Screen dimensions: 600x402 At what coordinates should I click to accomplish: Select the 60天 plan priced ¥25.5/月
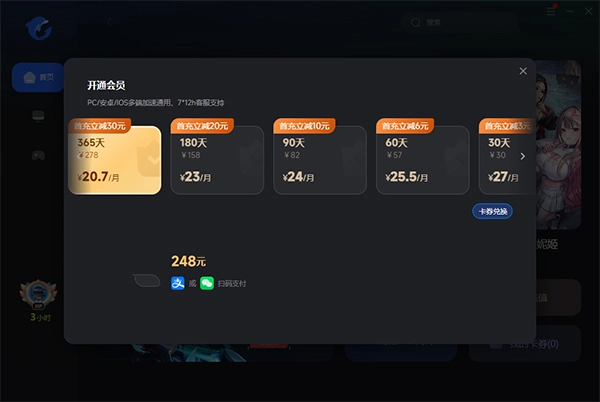[422, 160]
